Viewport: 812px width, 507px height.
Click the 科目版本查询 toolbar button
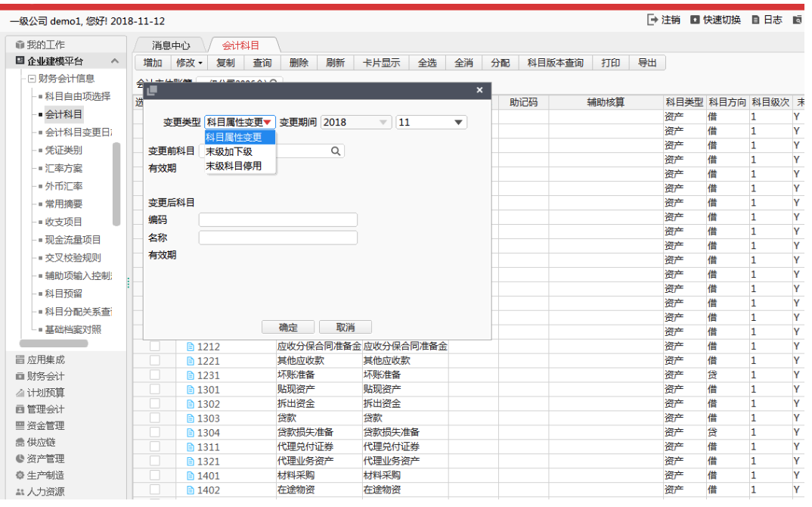[x=555, y=63]
